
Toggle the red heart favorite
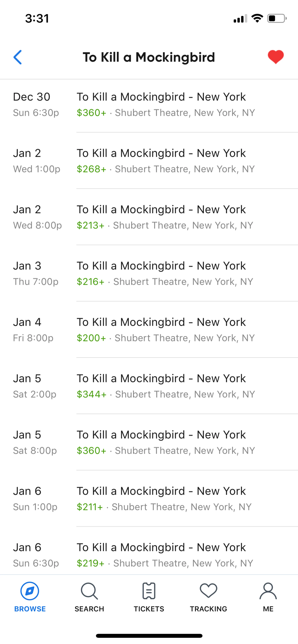[x=275, y=57]
